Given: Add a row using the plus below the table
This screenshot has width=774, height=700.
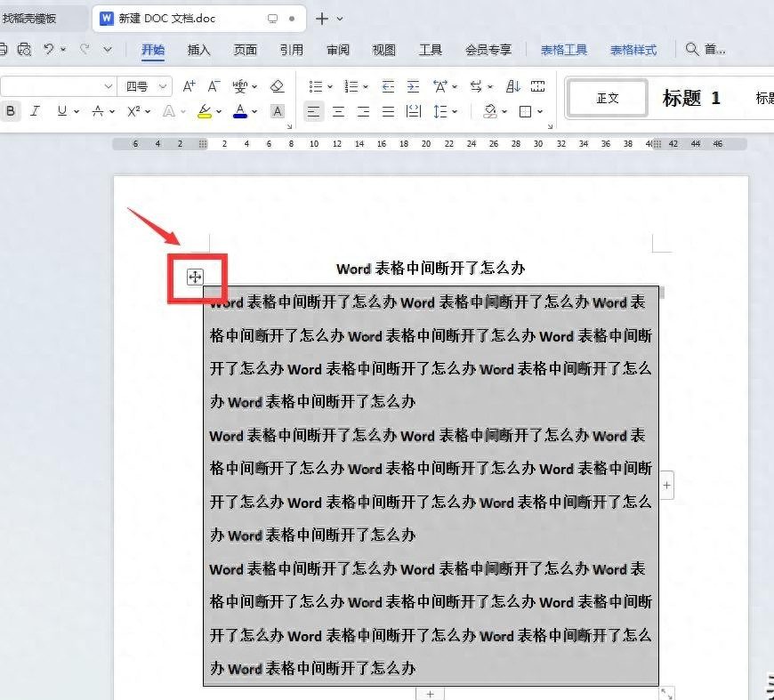Looking at the screenshot, I should [x=430, y=694].
